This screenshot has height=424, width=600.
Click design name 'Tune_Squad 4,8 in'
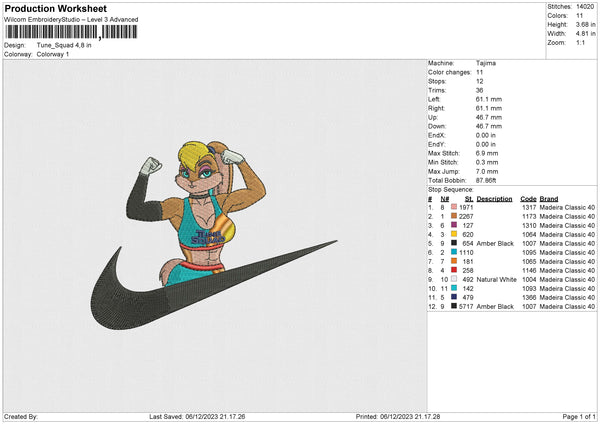[x=64, y=45]
